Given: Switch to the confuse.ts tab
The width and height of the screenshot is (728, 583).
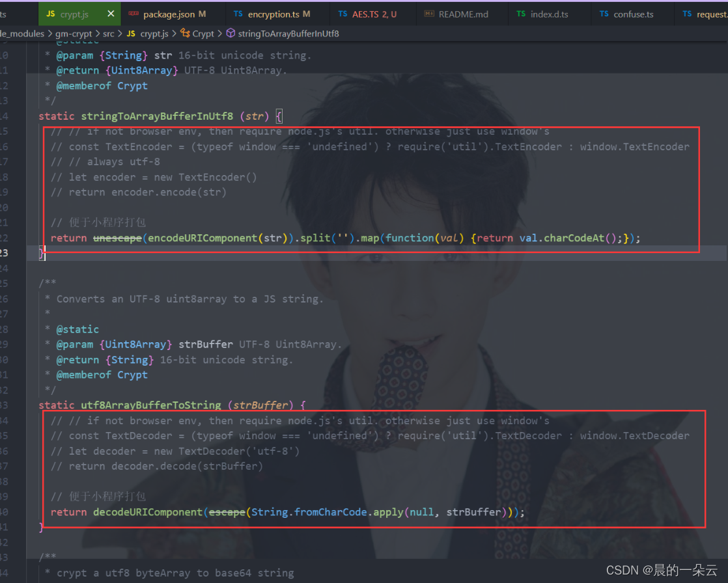Looking at the screenshot, I should (x=633, y=13).
